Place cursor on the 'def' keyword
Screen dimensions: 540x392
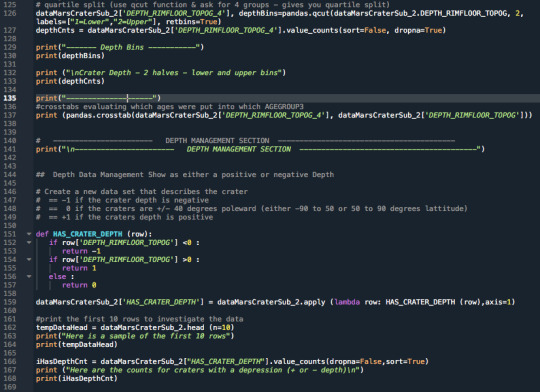[42, 234]
